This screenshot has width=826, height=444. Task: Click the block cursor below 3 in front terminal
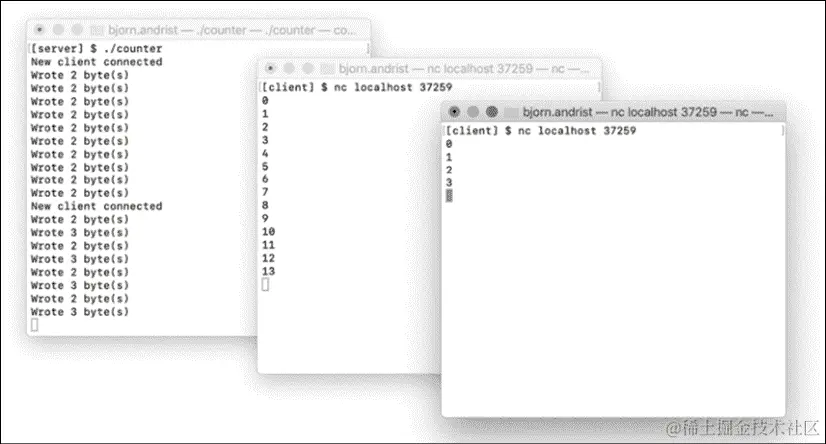[449, 196]
